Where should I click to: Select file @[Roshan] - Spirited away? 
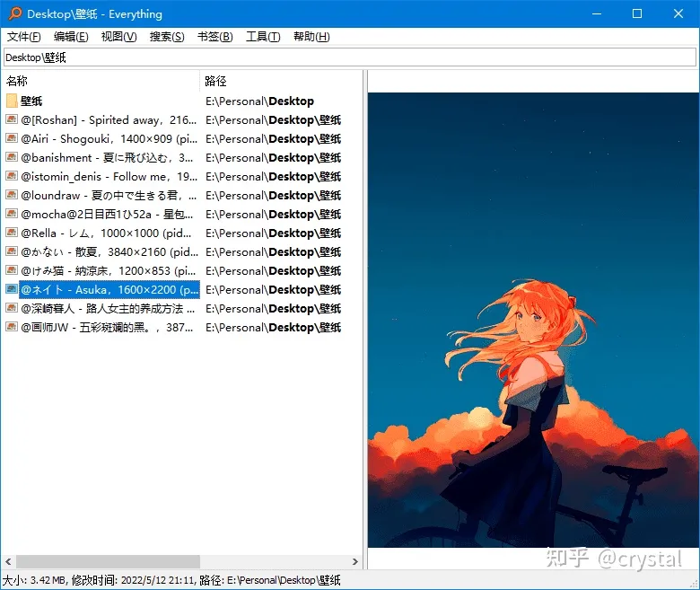[109, 120]
